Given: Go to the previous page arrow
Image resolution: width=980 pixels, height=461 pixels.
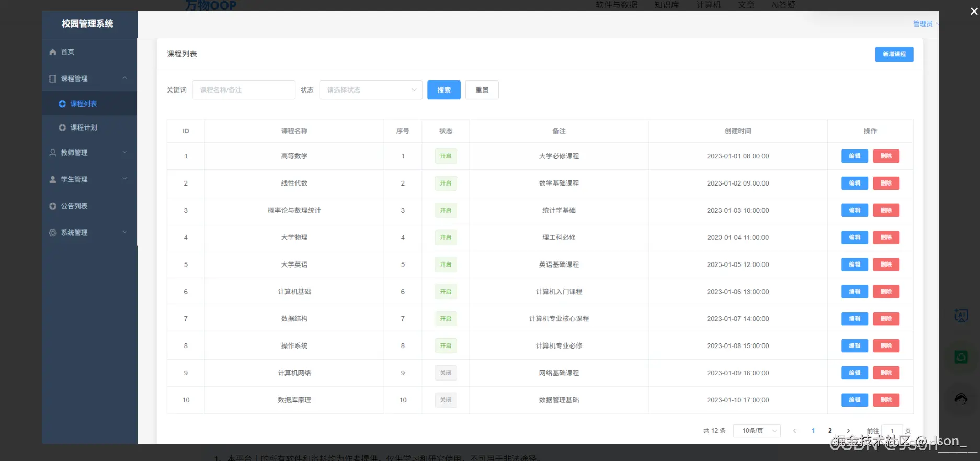Looking at the screenshot, I should pos(794,431).
